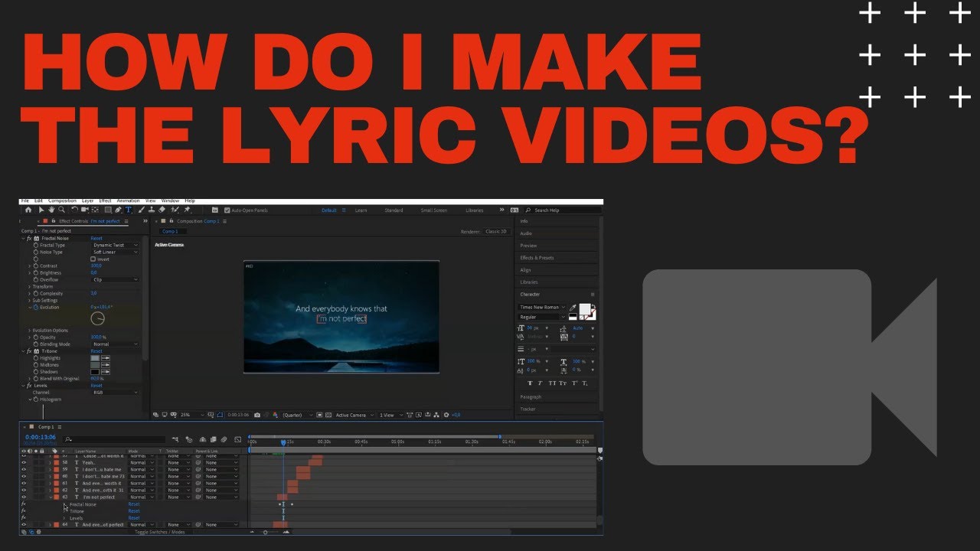This screenshot has height=551, width=980.
Task: Click the All Caps text style icon
Action: [551, 383]
